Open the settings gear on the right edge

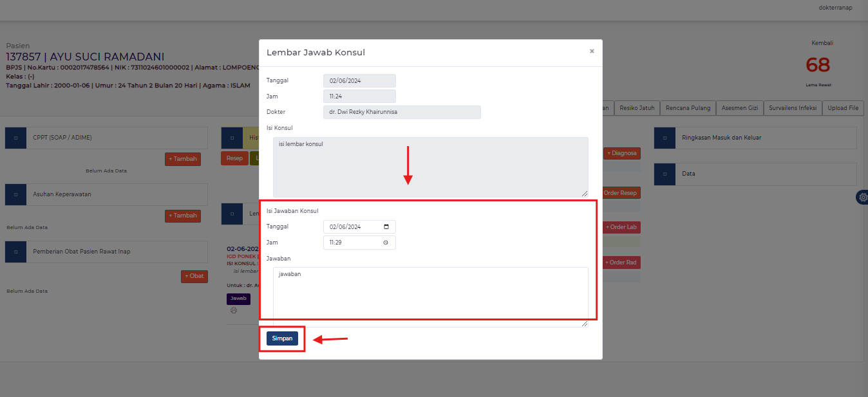pos(862,197)
